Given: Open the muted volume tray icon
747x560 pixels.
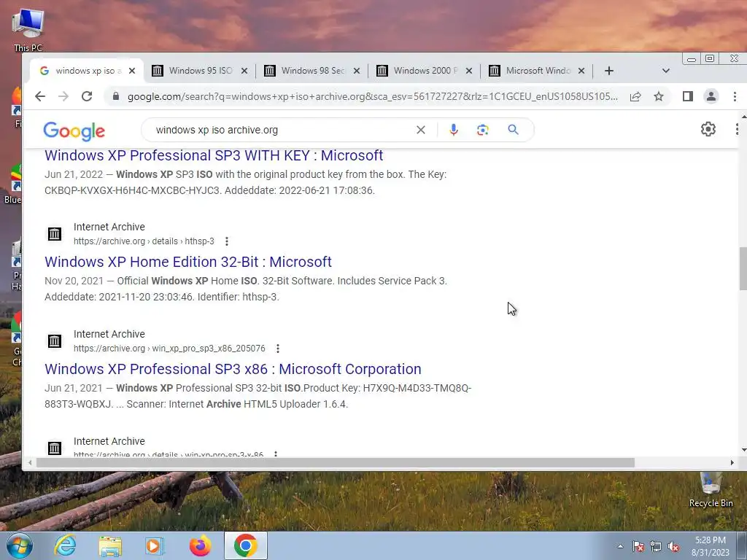Looking at the screenshot, I should (x=673, y=546).
